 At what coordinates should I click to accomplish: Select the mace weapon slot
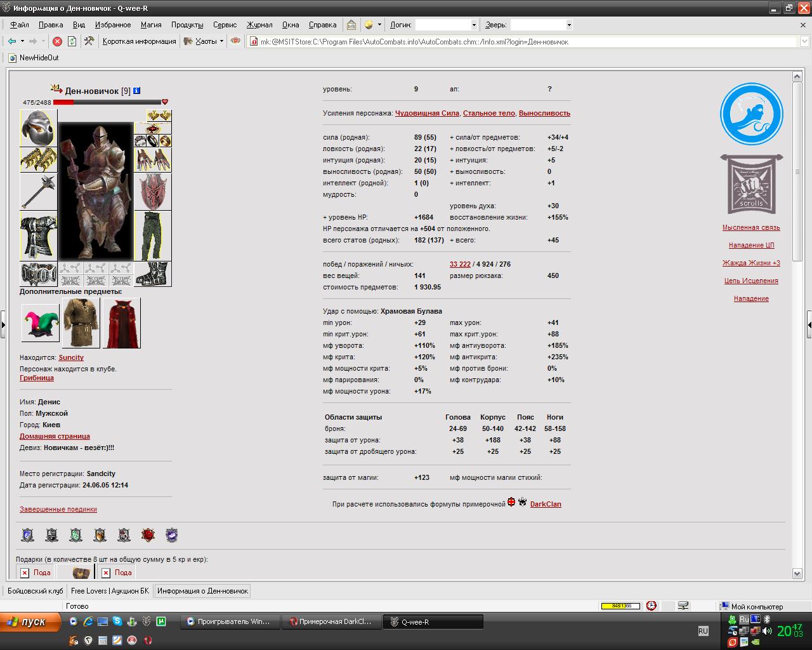pyautogui.click(x=39, y=192)
